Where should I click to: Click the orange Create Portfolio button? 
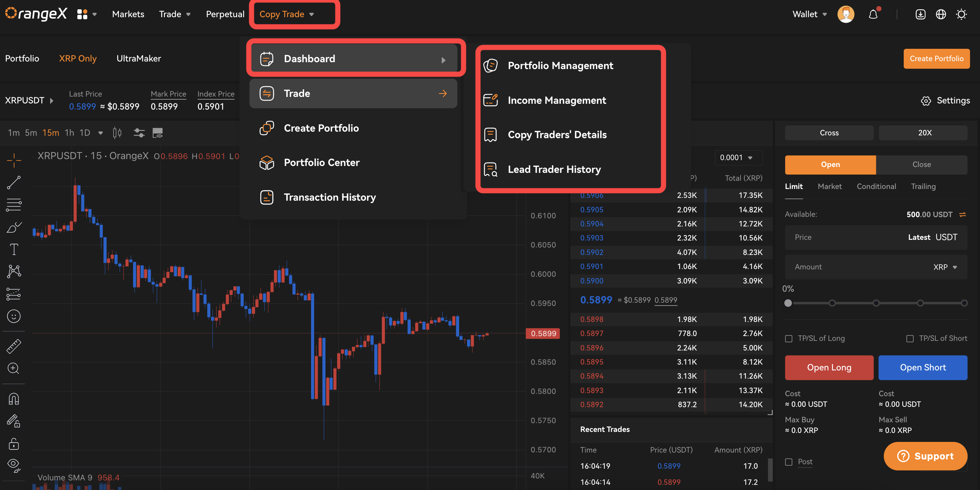(x=936, y=58)
